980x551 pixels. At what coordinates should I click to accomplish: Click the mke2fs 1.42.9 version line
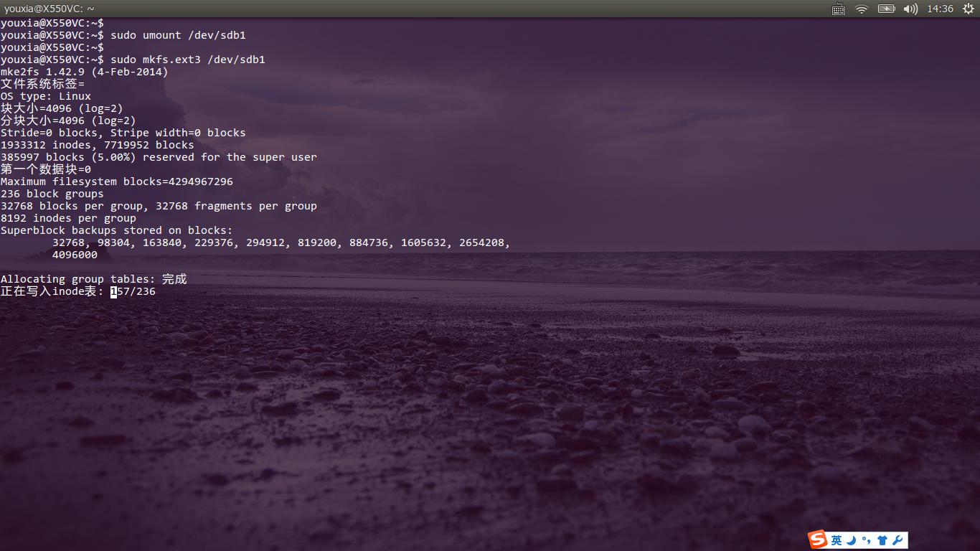pos(84,72)
